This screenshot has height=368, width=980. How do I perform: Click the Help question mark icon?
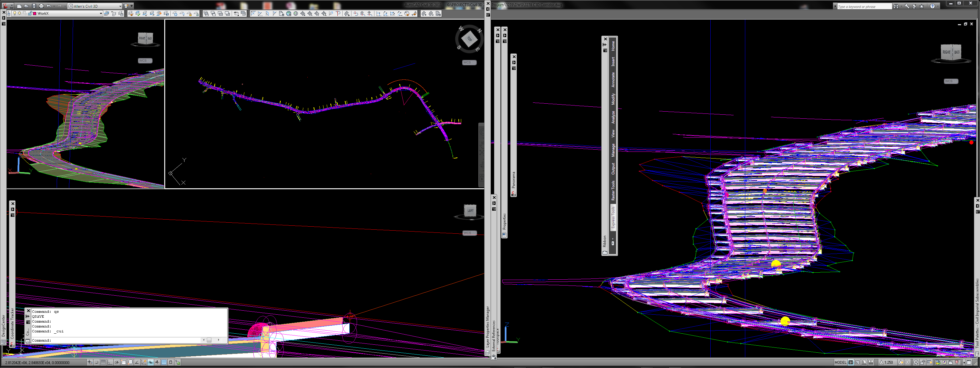pyautogui.click(x=933, y=6)
